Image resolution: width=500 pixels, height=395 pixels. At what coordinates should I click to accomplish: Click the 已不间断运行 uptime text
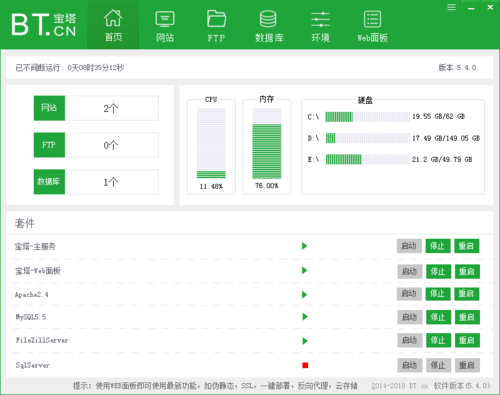tap(70, 68)
